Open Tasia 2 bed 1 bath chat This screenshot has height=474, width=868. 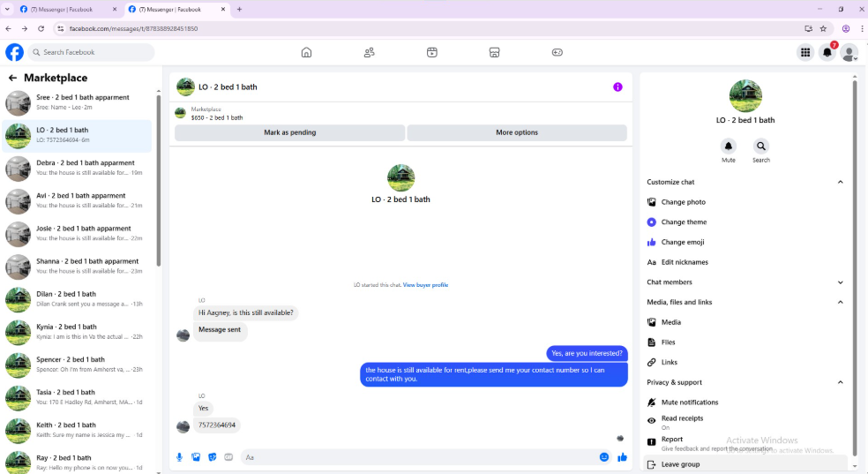(77, 397)
